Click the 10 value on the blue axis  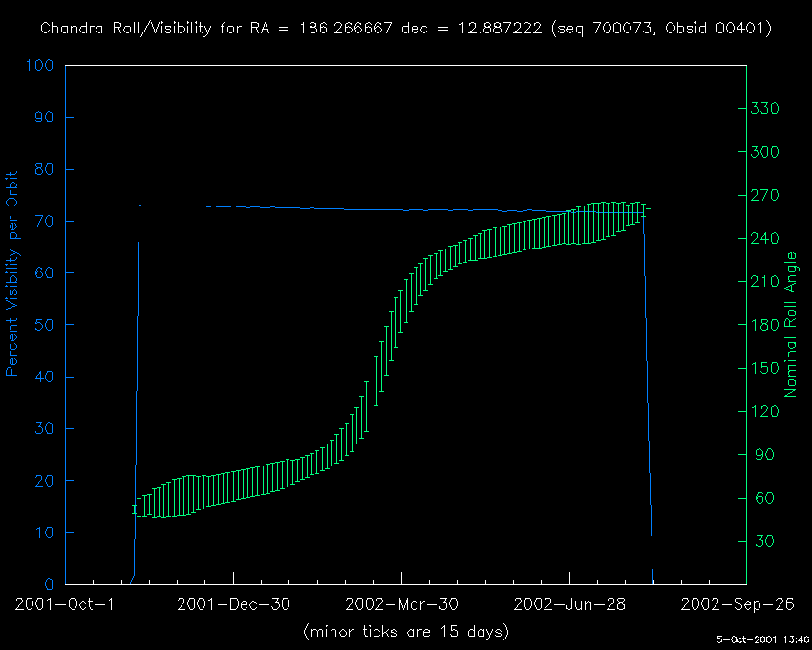45,532
